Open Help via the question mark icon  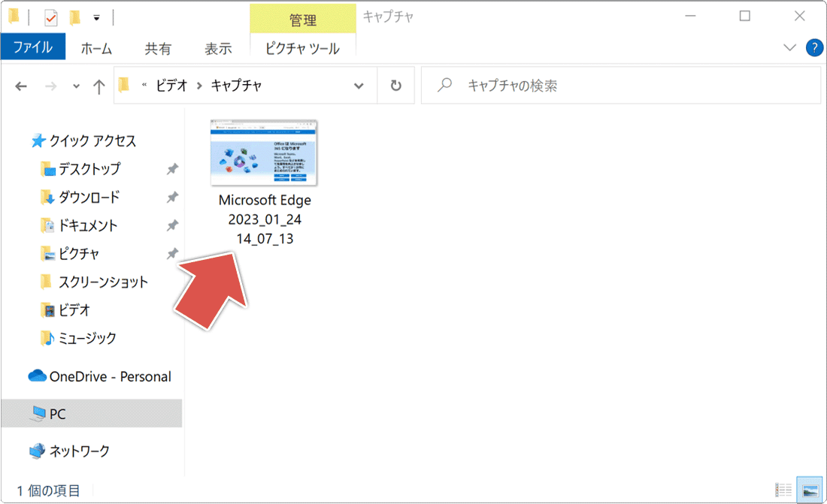coord(813,47)
